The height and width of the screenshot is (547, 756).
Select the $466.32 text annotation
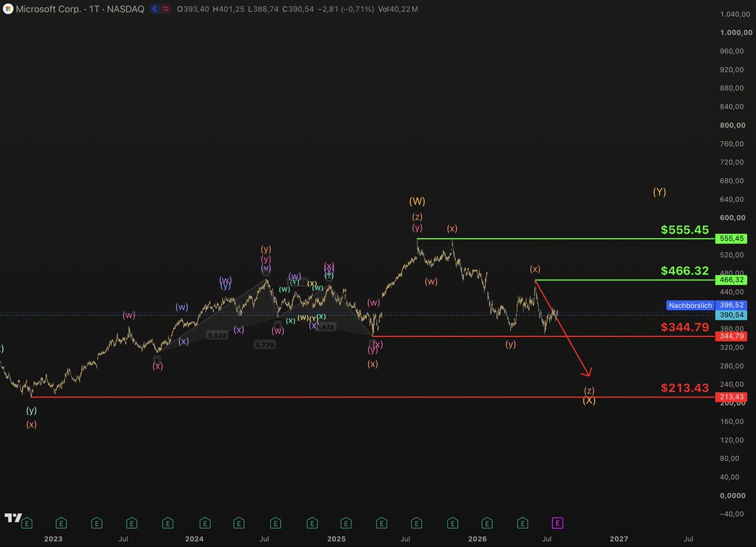685,271
